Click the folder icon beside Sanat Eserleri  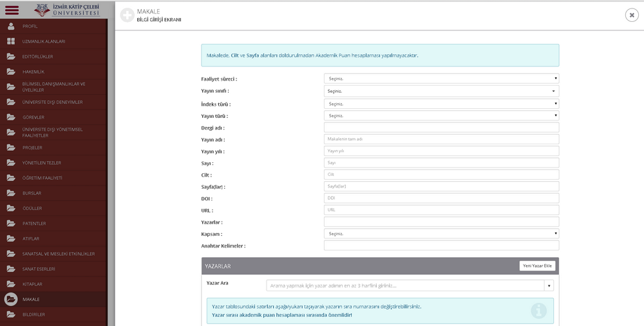(11, 269)
